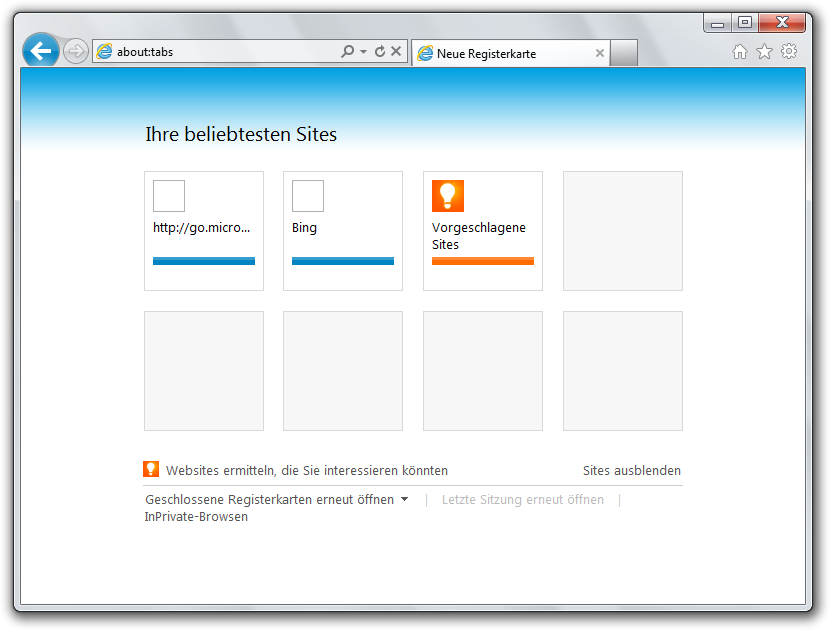The image size is (832, 632).
Task: Close the Neue Registerkarte tab
Action: tap(600, 53)
